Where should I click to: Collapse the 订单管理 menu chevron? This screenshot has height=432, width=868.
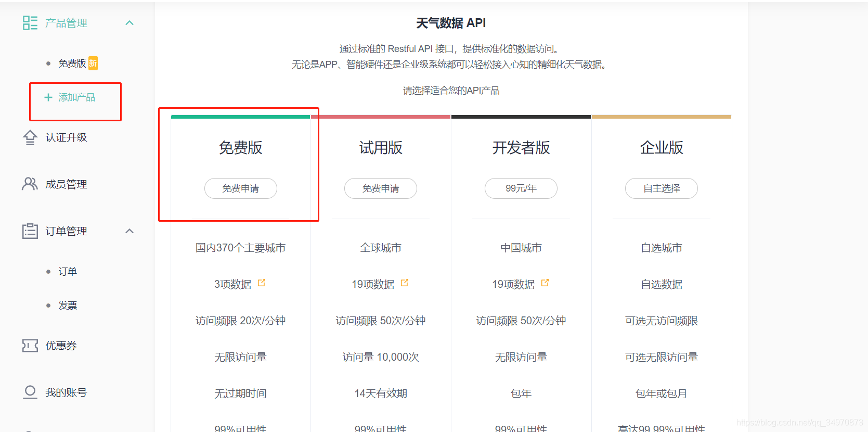click(x=129, y=231)
